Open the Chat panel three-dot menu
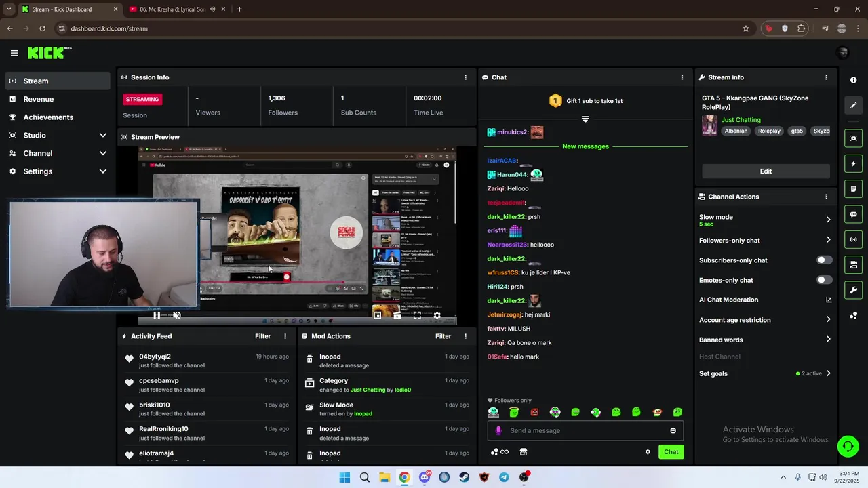Screen dimensions: 868x488 682,77
